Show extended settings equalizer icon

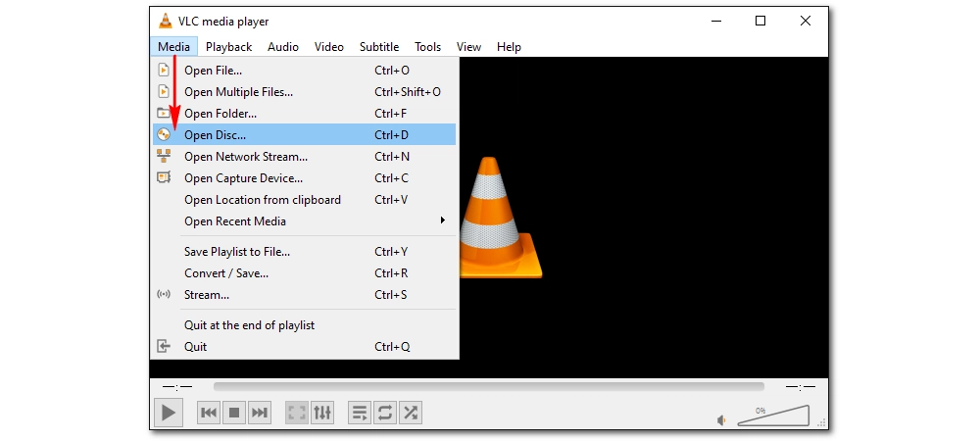322,413
